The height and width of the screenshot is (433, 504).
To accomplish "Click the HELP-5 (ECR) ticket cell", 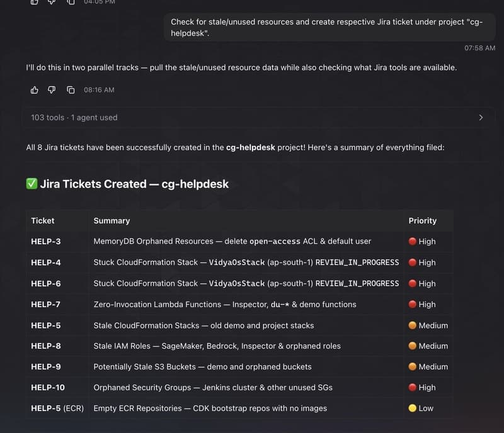I will (x=57, y=408).
